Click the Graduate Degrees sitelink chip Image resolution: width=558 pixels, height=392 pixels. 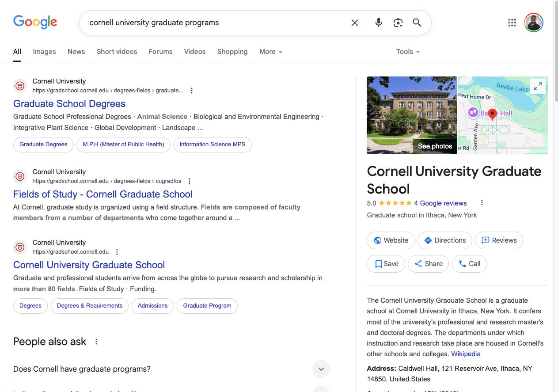point(43,145)
